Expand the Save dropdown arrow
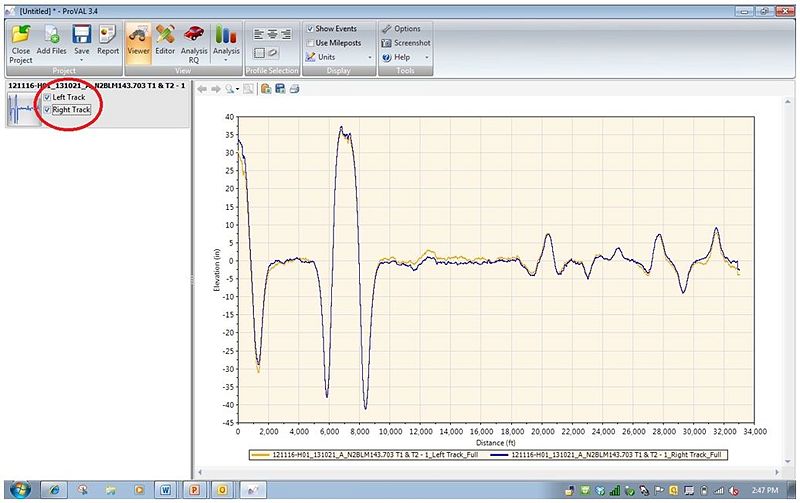The width and height of the screenshot is (800, 503). pyautogui.click(x=82, y=60)
